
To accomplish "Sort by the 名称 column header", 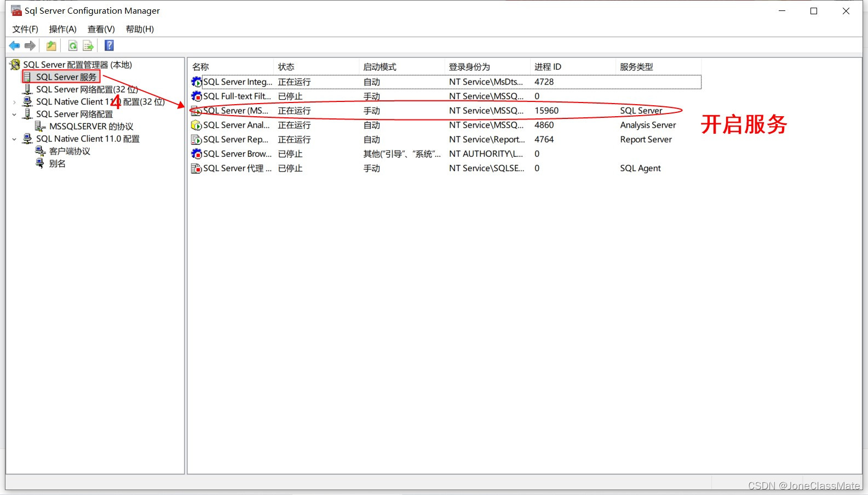I will 231,67.
